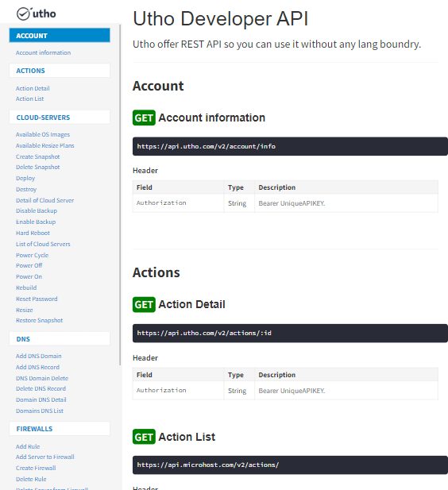Open List of Cloud Servers link
This screenshot has height=490, width=448.
point(43,244)
